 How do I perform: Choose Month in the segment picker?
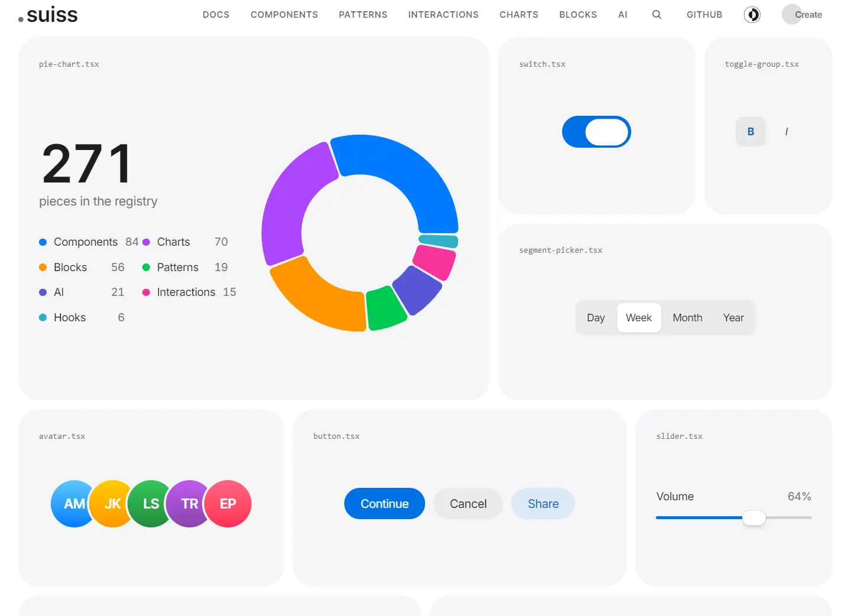[687, 318]
